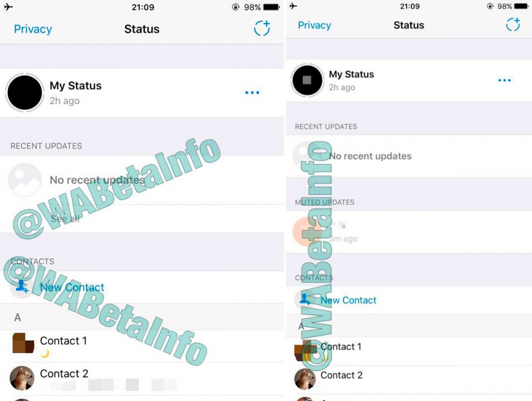Open muted status avatar posted 3m ago
The image size is (532, 401).
click(307, 231)
